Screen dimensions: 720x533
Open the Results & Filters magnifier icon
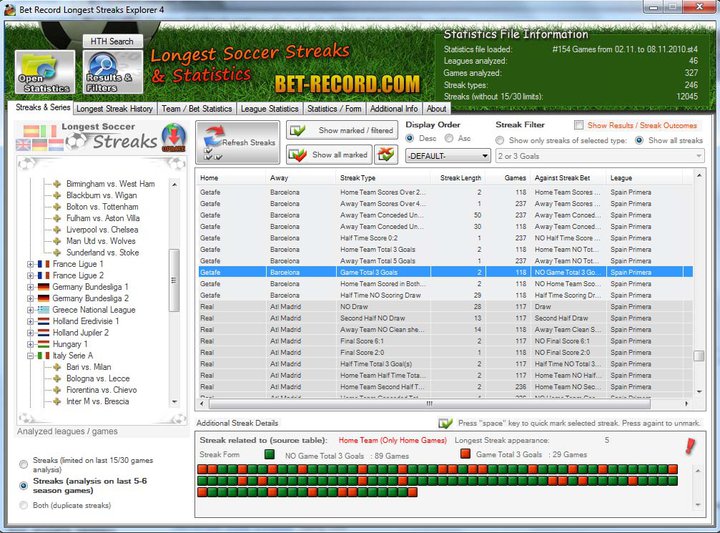click(x=112, y=72)
